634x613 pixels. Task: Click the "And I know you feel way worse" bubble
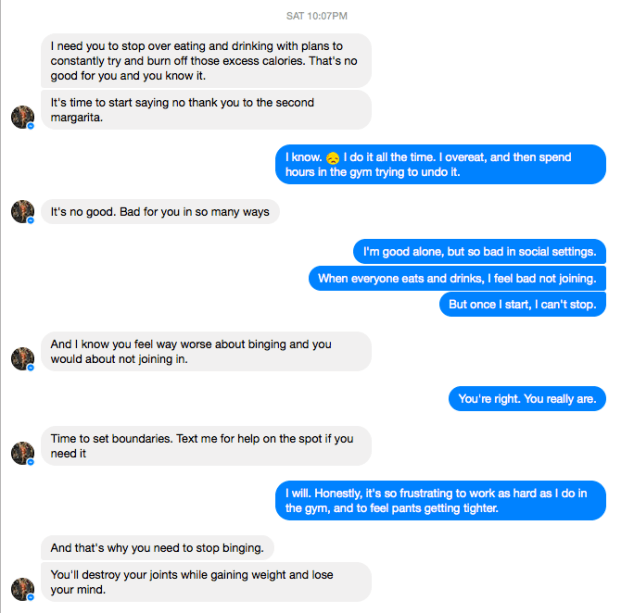click(x=206, y=351)
